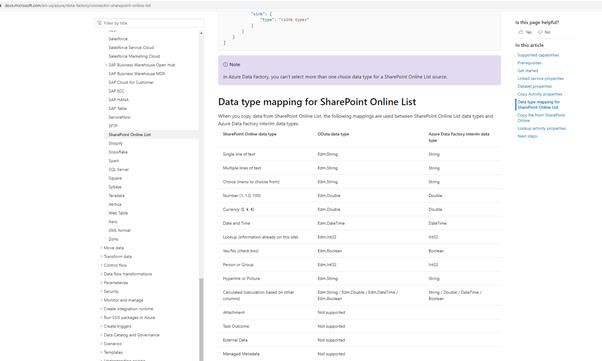Jump to Copy Activity properties section
This screenshot has width=602, height=361.
pos(539,94)
